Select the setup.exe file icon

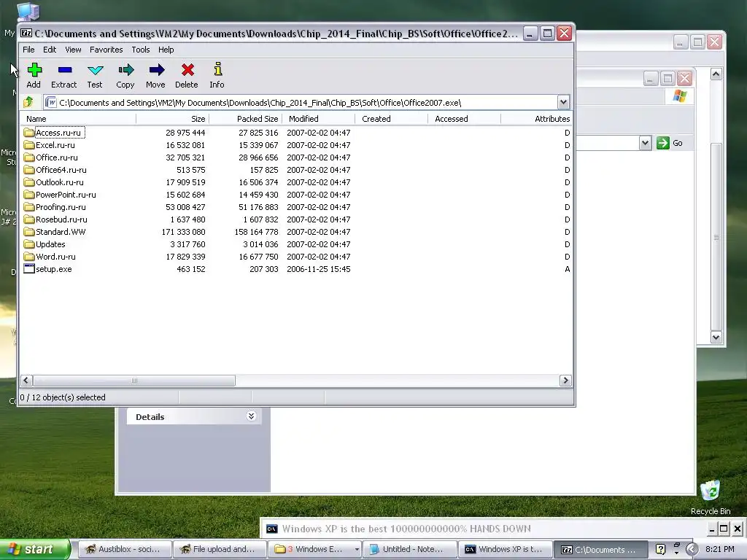point(29,268)
